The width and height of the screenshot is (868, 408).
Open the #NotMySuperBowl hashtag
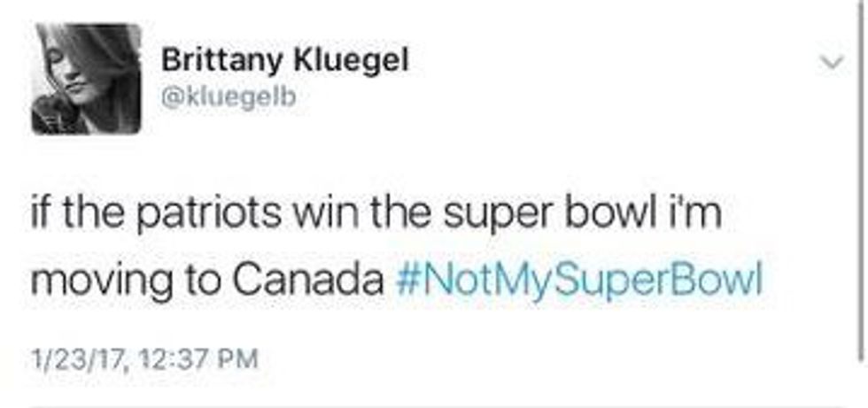[x=575, y=281]
